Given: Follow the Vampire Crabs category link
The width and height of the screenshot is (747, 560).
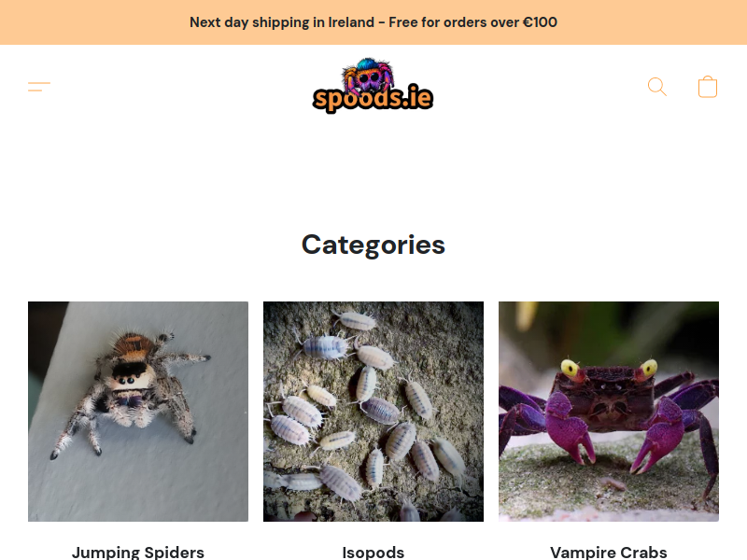Looking at the screenshot, I should [609, 553].
